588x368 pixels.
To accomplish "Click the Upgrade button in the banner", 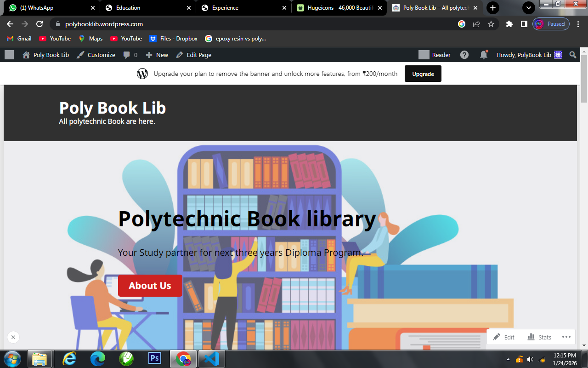I will click(x=423, y=74).
